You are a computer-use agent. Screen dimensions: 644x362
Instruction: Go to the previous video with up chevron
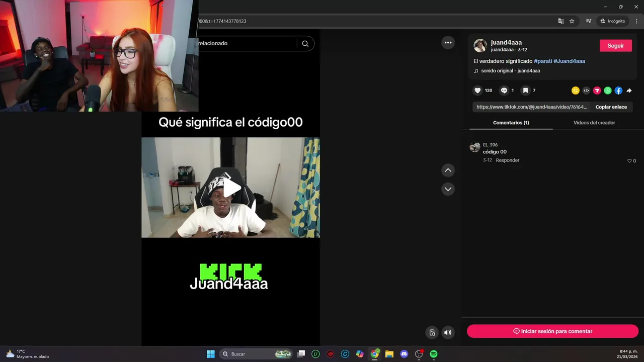[448, 170]
